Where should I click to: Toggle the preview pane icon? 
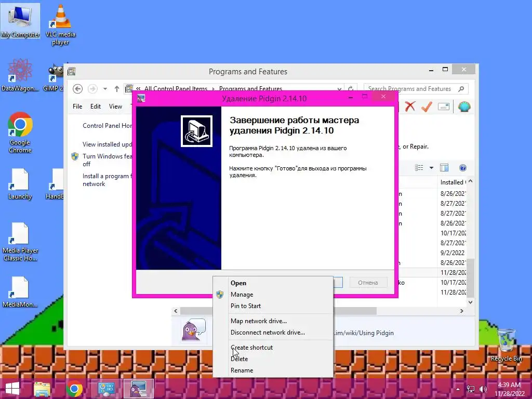pos(444,168)
